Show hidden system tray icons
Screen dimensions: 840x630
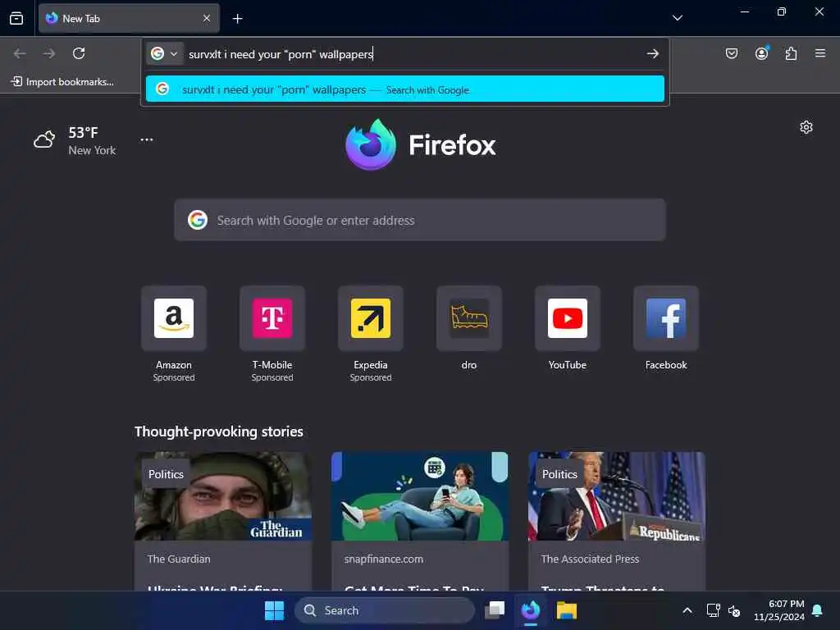(687, 610)
